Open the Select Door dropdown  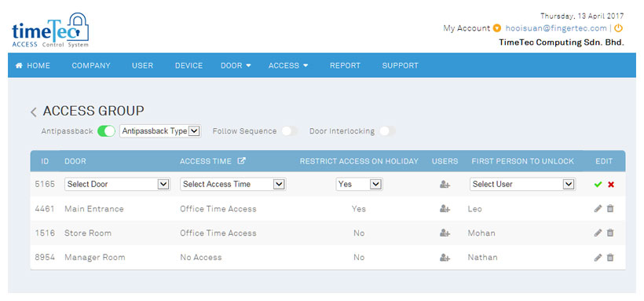(x=117, y=185)
